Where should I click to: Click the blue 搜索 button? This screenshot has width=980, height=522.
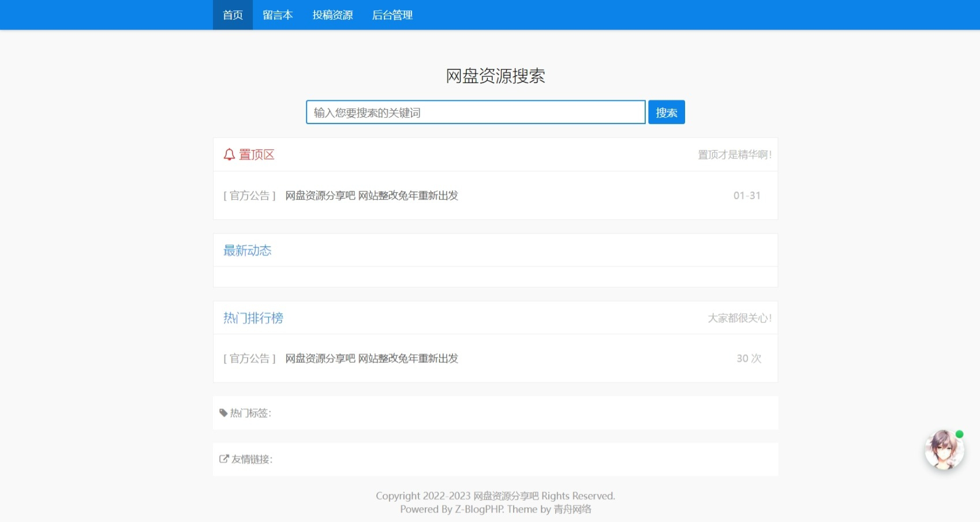pyautogui.click(x=667, y=112)
